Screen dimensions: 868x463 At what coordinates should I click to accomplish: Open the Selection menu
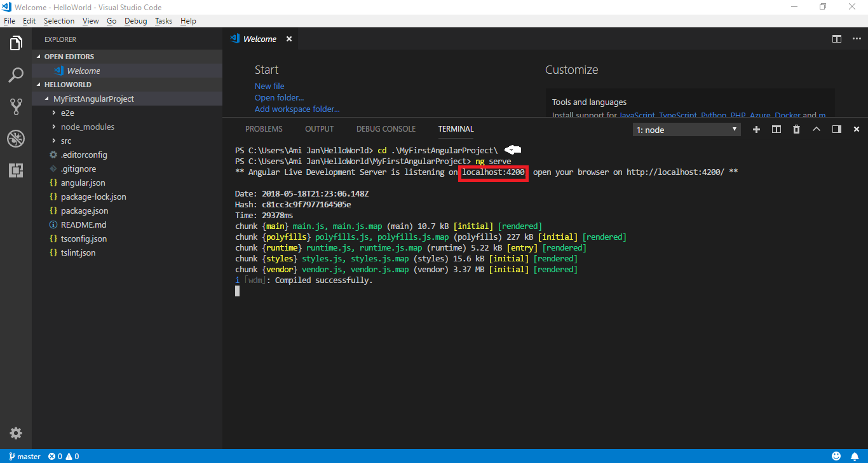59,21
